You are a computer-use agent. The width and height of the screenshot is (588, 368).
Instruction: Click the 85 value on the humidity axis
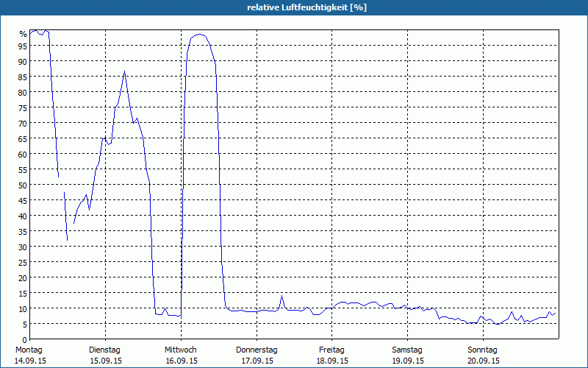point(23,77)
